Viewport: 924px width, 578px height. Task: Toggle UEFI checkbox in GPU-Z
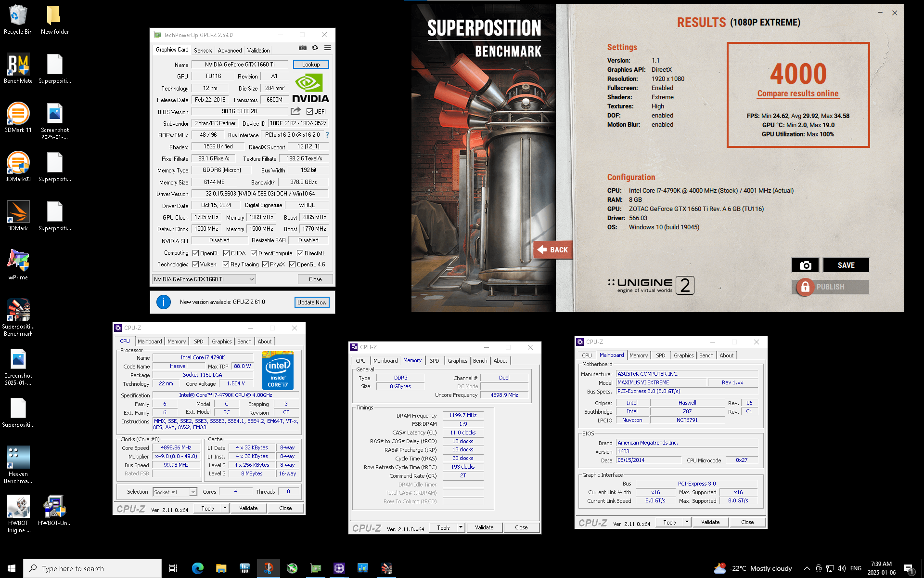309,112
